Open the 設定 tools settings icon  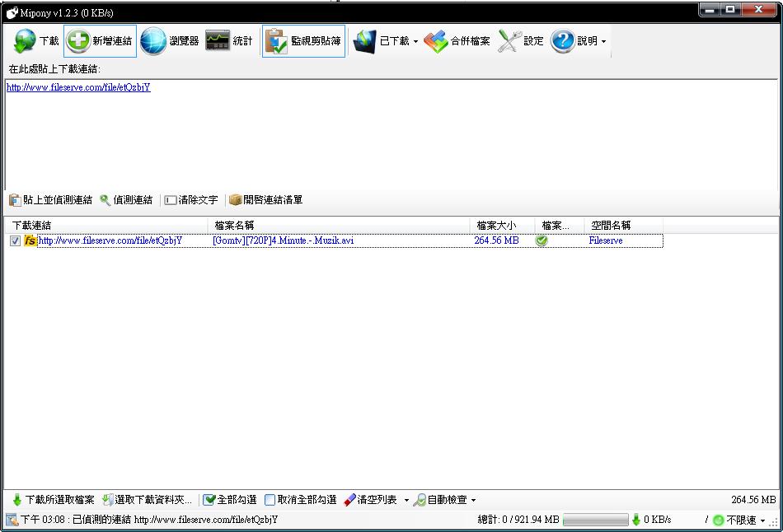509,41
